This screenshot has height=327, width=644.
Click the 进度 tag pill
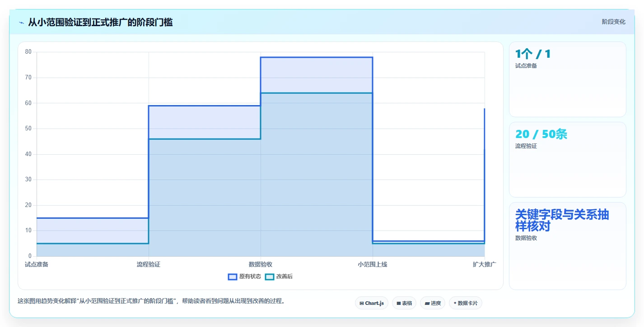pyautogui.click(x=433, y=303)
